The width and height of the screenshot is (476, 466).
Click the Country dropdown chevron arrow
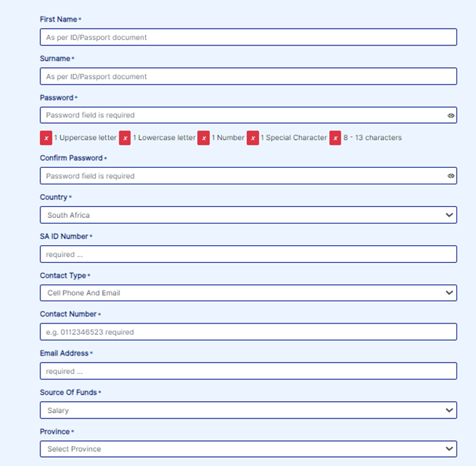click(x=449, y=215)
